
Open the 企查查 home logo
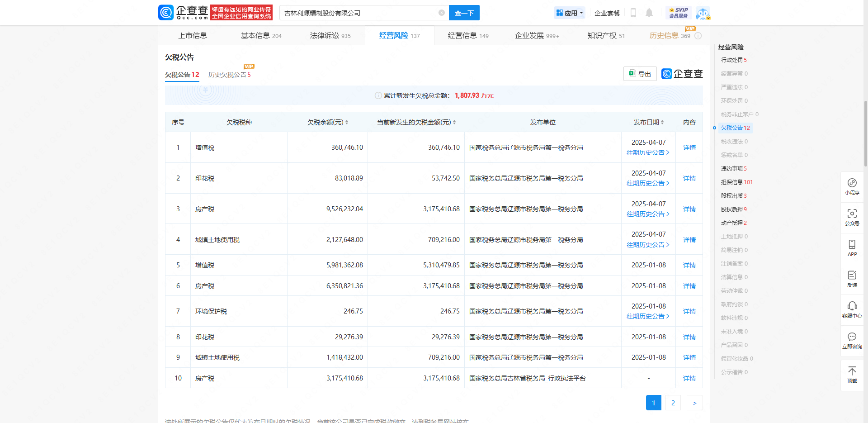pyautogui.click(x=183, y=13)
